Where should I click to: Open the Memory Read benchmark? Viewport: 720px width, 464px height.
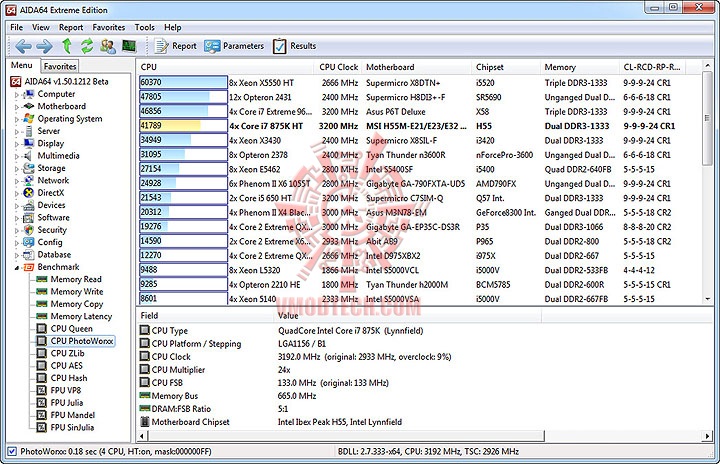pyautogui.click(x=76, y=279)
